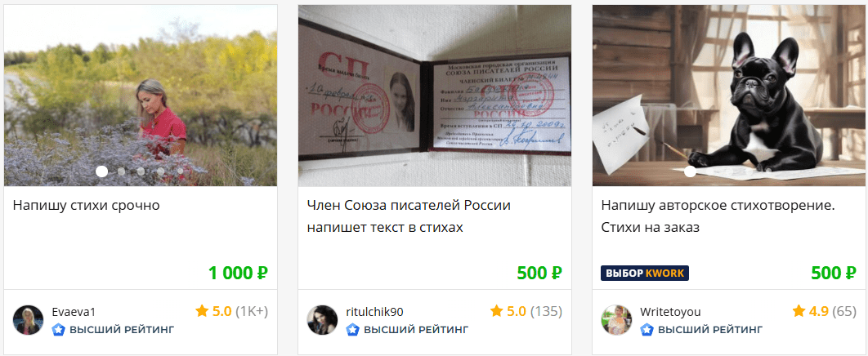Click the ritulchik90 username
The image size is (868, 356).
(375, 312)
